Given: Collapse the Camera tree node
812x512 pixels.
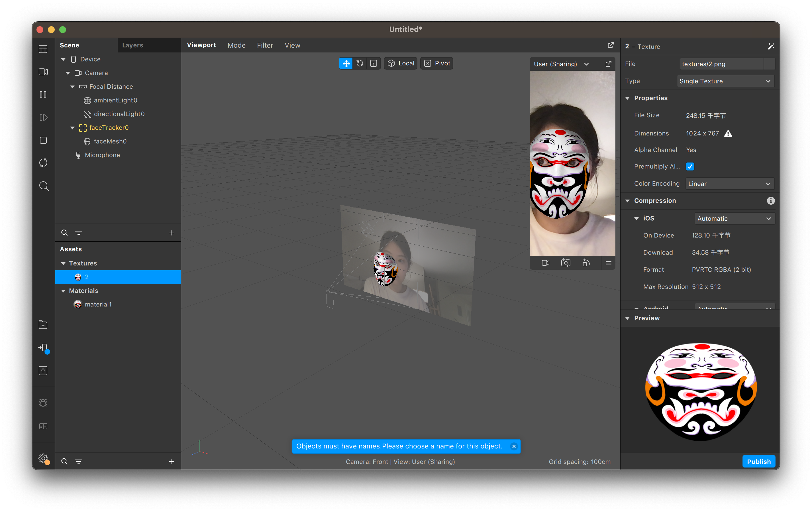Looking at the screenshot, I should (x=68, y=73).
